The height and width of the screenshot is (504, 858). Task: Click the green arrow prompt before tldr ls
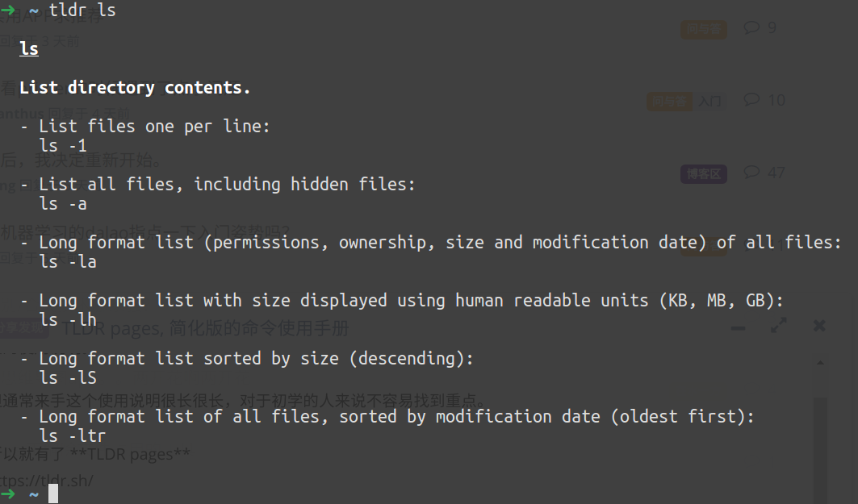pyautogui.click(x=7, y=10)
